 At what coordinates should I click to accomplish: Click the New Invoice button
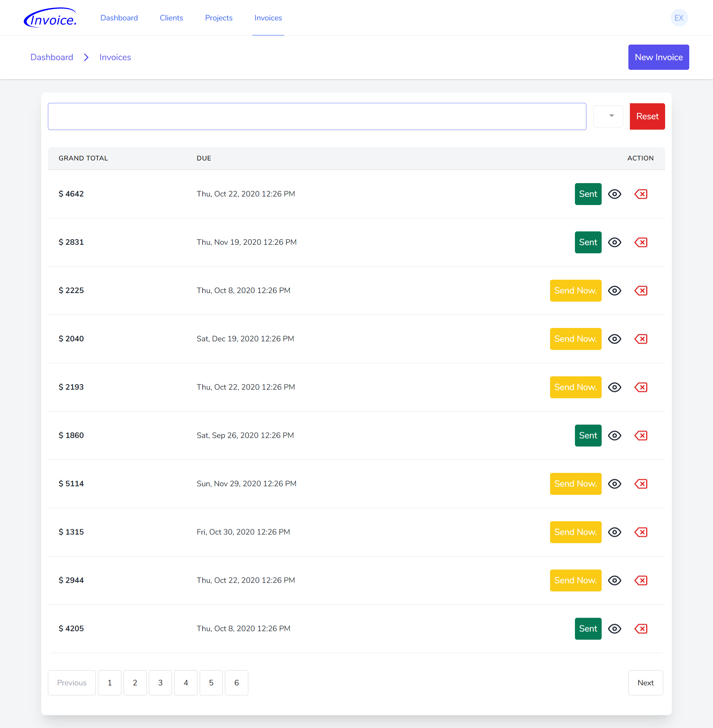point(658,57)
